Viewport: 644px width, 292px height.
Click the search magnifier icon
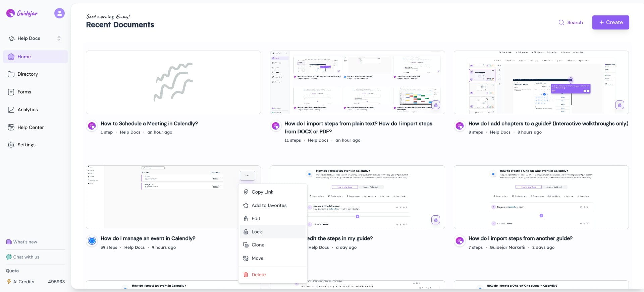point(561,22)
